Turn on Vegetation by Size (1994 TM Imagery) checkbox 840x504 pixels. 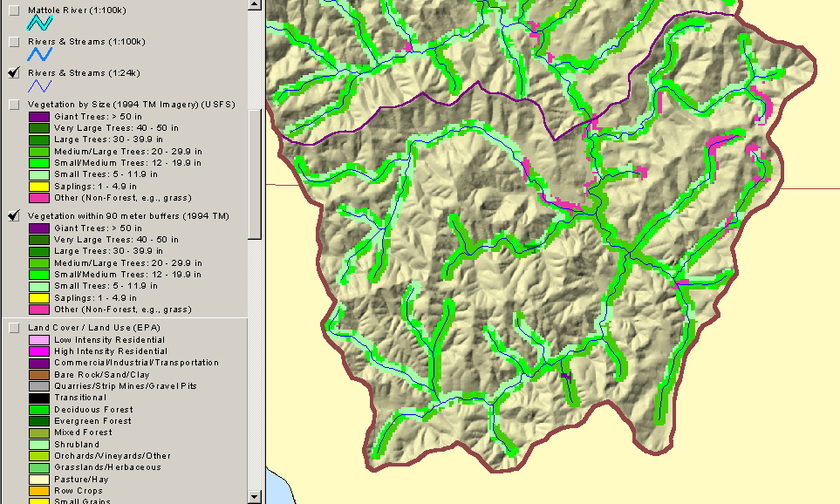(x=15, y=105)
